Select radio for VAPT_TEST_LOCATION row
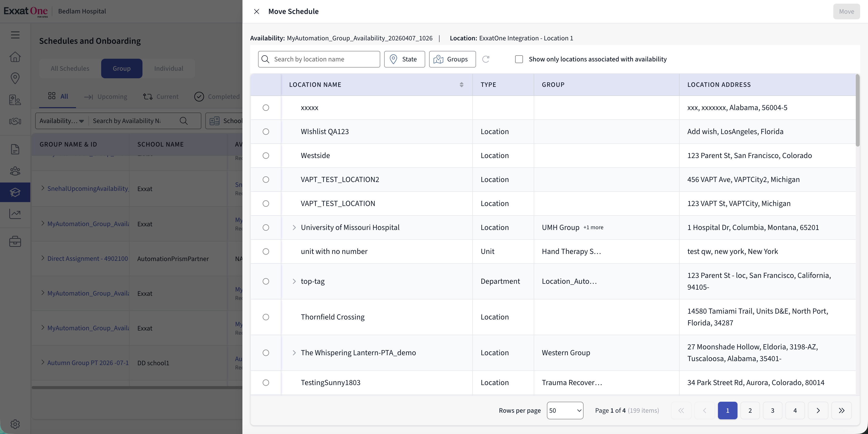Viewport: 868px width, 434px height. pyautogui.click(x=266, y=203)
